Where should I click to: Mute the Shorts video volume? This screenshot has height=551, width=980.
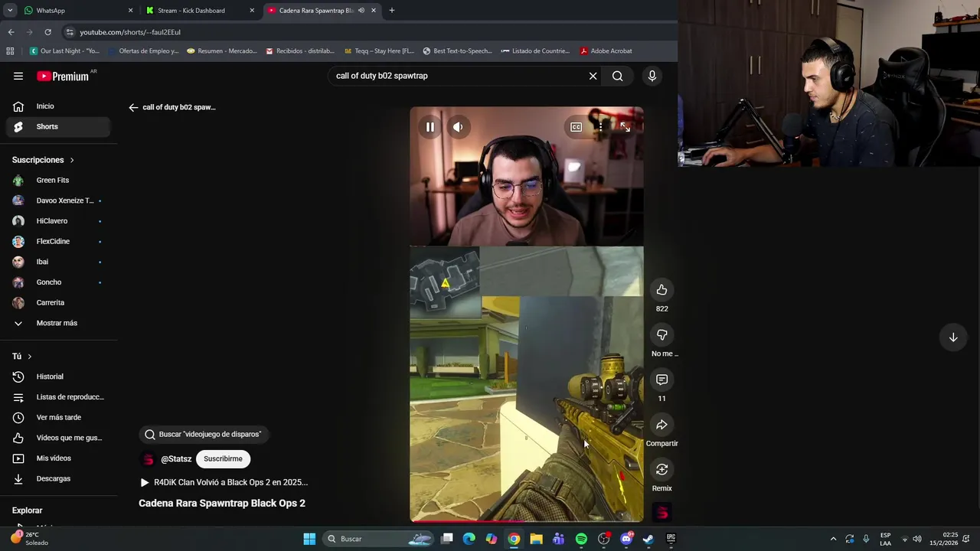458,127
